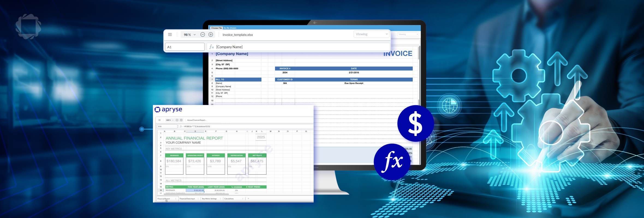Open the large Viewing mode dropdown
The height and width of the screenshot is (218, 644).
371,34
